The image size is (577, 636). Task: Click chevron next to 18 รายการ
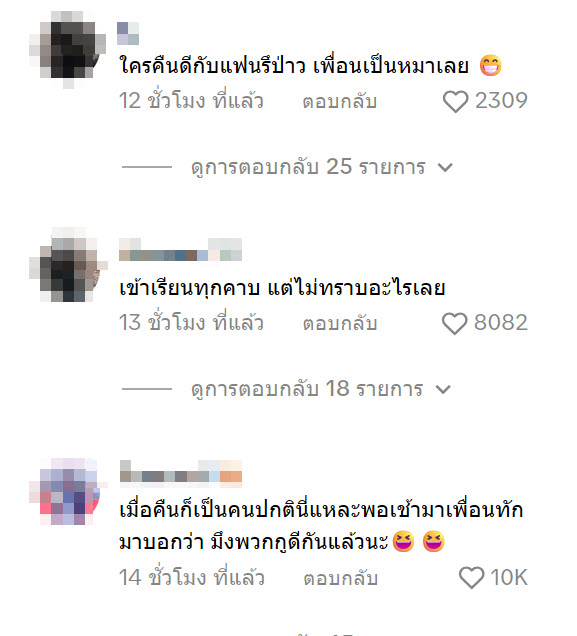[x=443, y=390]
